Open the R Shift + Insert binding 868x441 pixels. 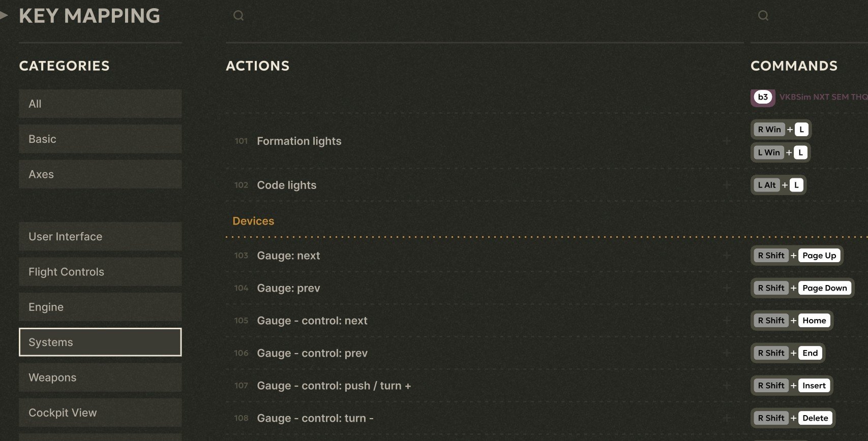pos(792,386)
